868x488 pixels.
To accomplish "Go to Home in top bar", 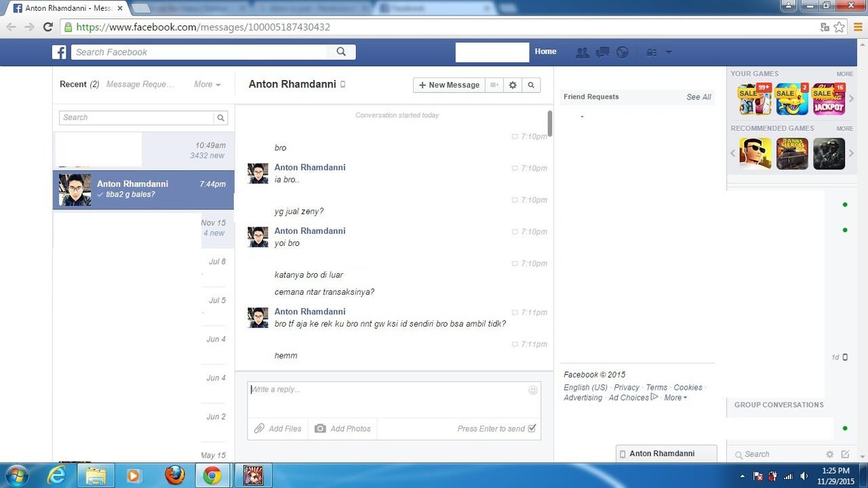I will (x=545, y=52).
